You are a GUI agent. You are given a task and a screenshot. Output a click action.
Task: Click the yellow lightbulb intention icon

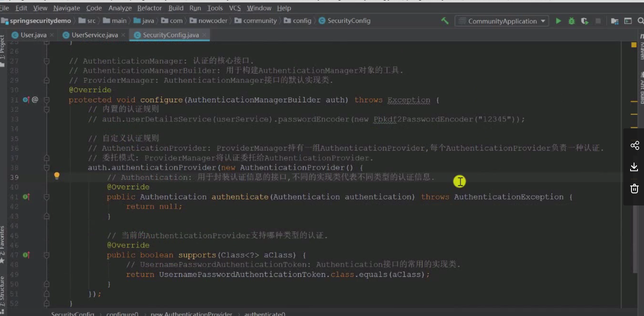(56, 176)
